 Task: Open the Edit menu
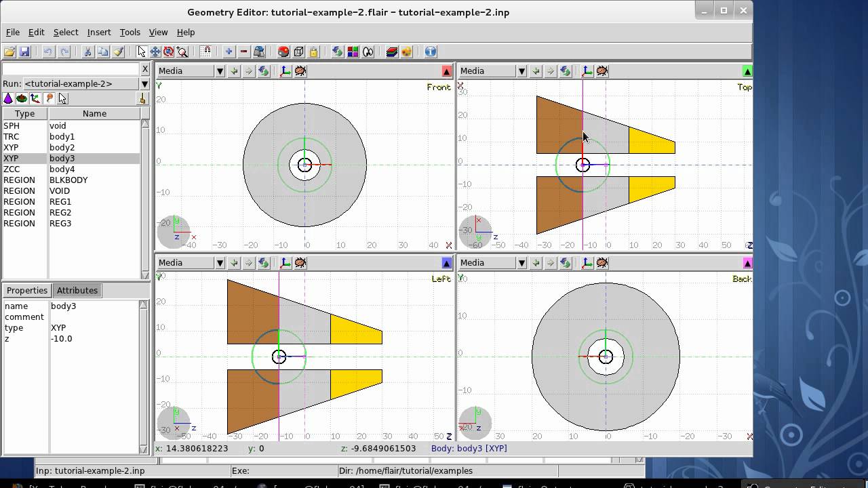pyautogui.click(x=36, y=32)
